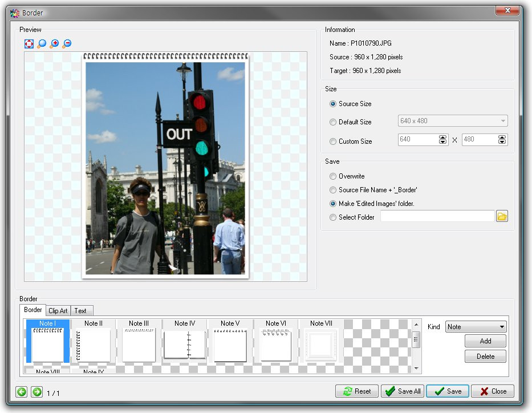Click the Save All button
Screen dimensions: 532x413
point(403,391)
